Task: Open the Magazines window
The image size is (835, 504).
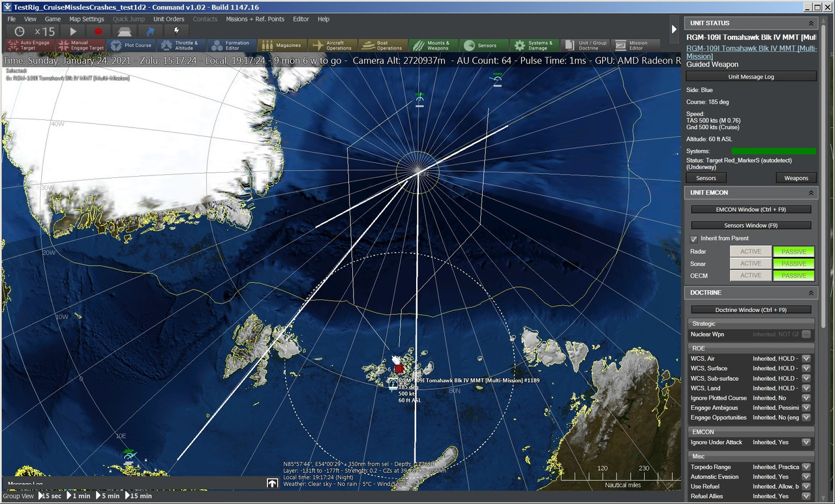Action: pyautogui.click(x=282, y=45)
